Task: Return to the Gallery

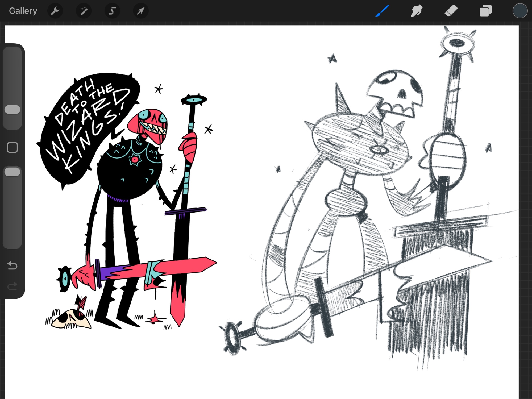Action: tap(23, 11)
